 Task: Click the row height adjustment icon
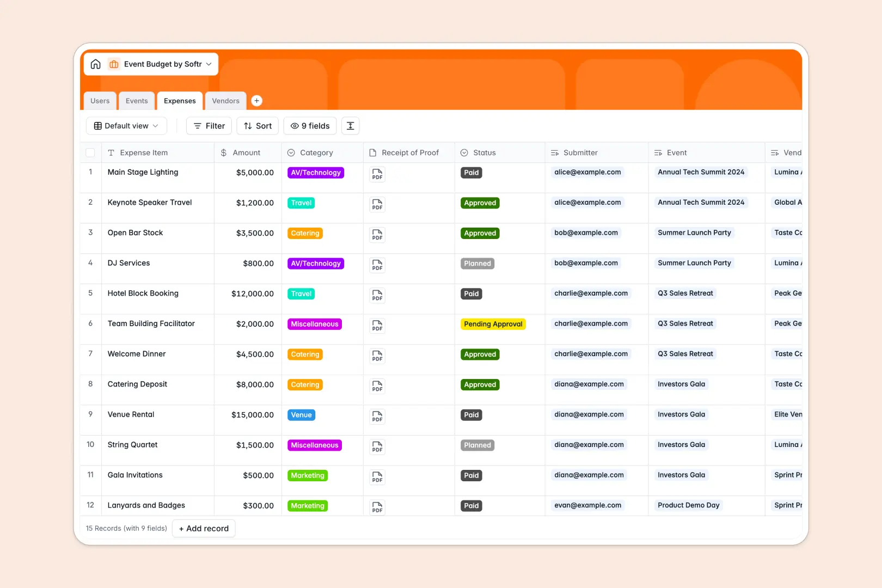click(350, 126)
